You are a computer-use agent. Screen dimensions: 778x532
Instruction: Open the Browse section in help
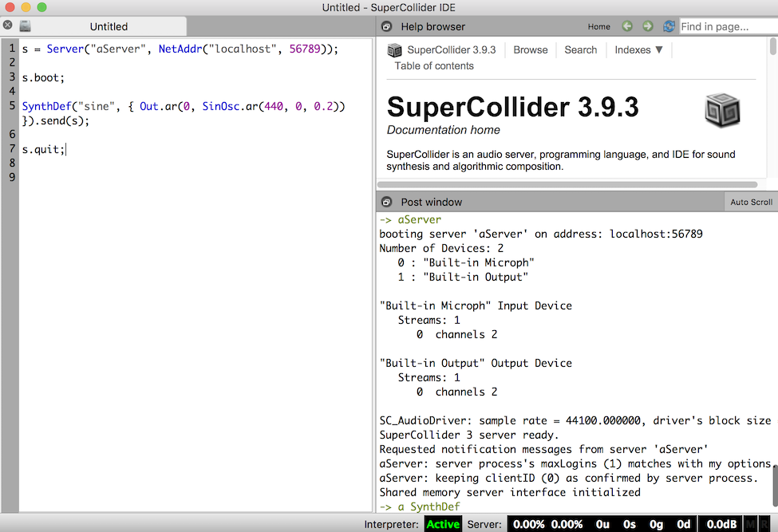tap(531, 49)
